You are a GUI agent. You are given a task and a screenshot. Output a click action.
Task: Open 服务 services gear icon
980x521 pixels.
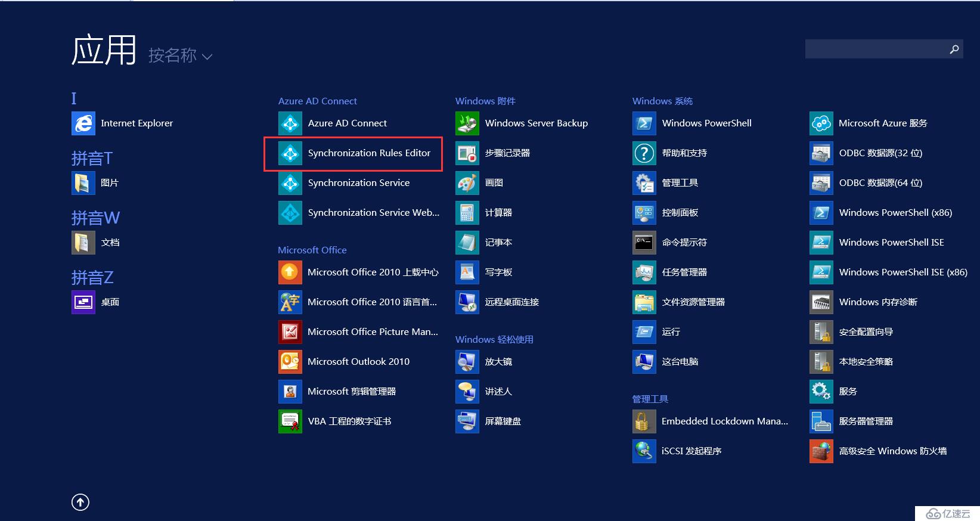click(x=821, y=392)
